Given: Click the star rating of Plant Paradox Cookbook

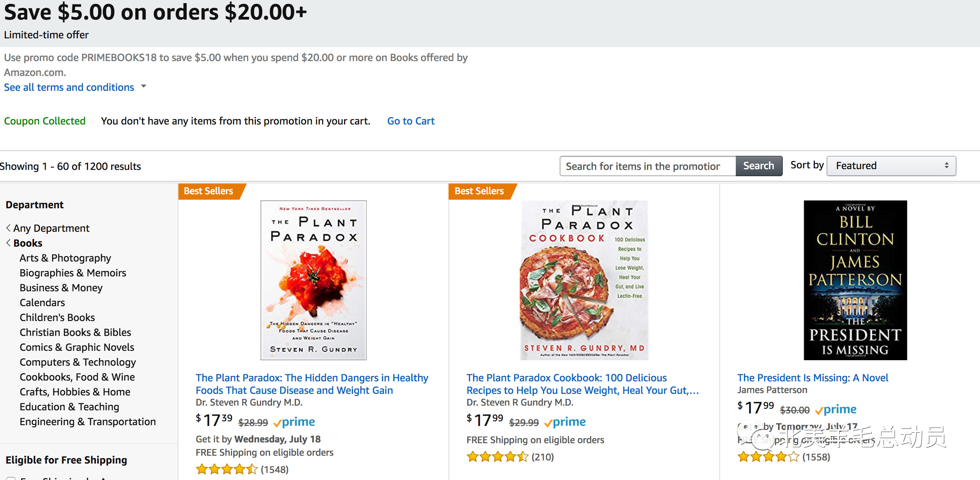Looking at the screenshot, I should pyautogui.click(x=497, y=457).
